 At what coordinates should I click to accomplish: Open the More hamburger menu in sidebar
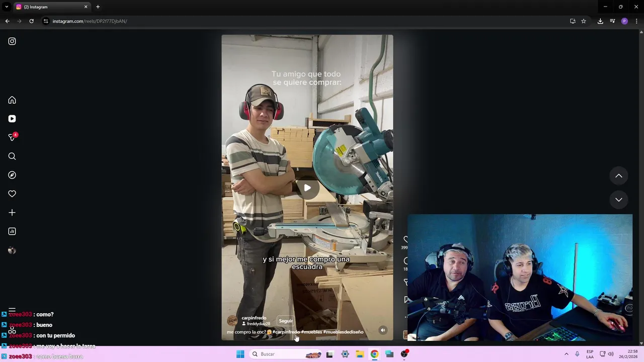pos(12,310)
